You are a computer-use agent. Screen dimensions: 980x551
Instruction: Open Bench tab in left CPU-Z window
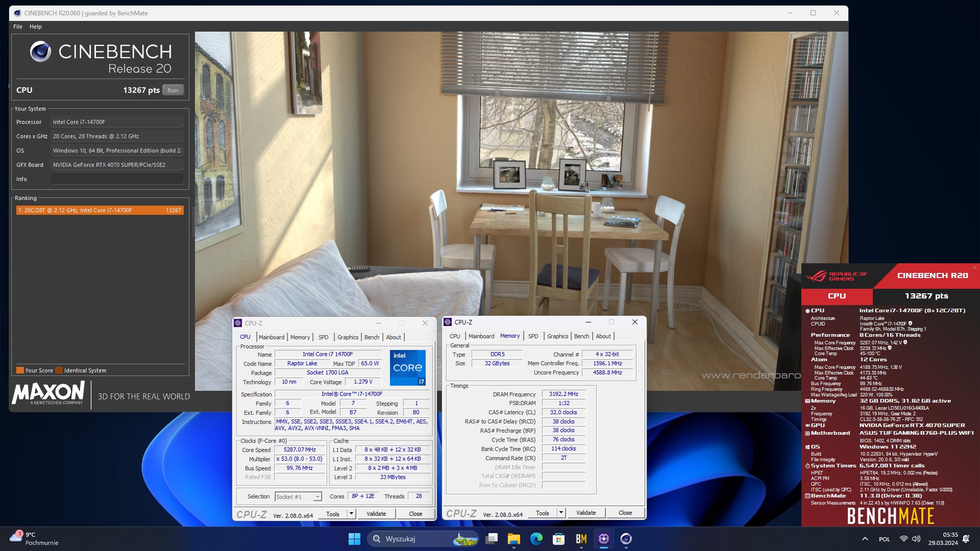point(372,337)
